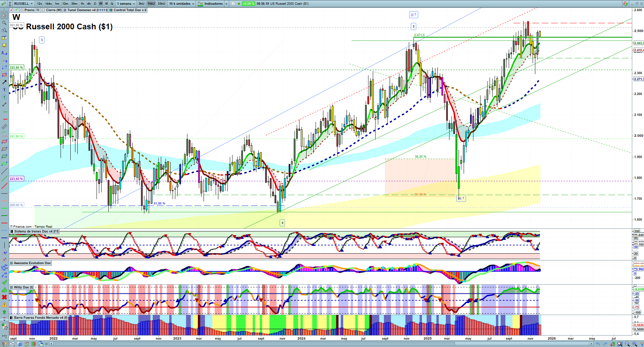Image resolution: width=644 pixels, height=347 pixels.
Task: Select the red ellipse drawing tool
Action: (x=4, y=141)
